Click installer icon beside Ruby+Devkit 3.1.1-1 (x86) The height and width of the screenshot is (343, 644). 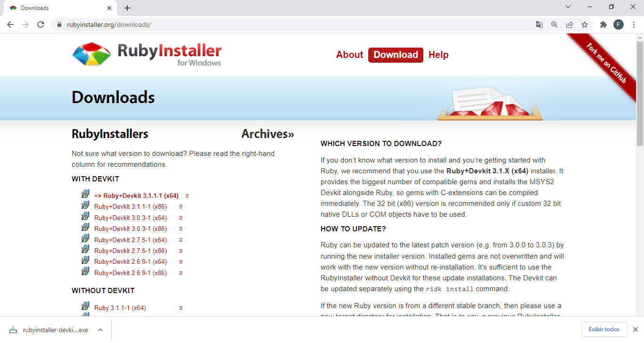[85, 205]
